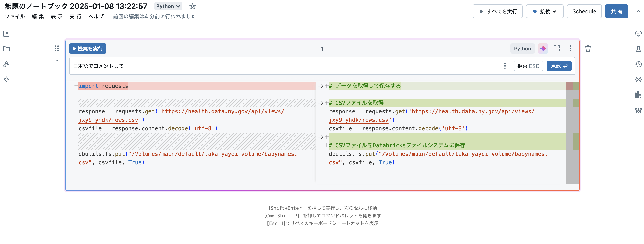Open the workspace folder browser
Image resolution: width=644 pixels, height=244 pixels.
6,49
